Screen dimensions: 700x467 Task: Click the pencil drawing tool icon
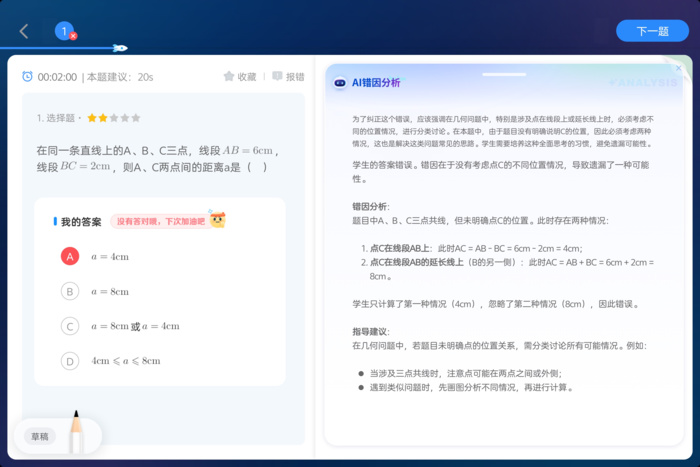(x=75, y=430)
